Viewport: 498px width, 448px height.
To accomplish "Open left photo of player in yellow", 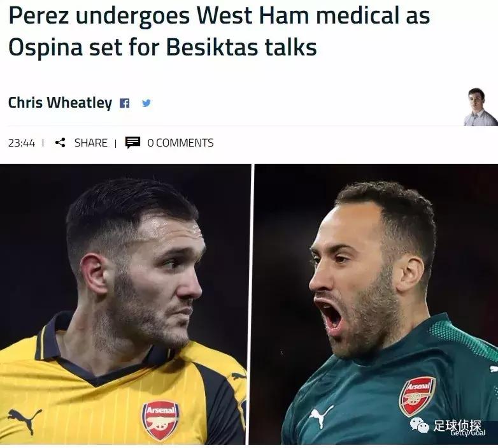I will click(x=124, y=287).
